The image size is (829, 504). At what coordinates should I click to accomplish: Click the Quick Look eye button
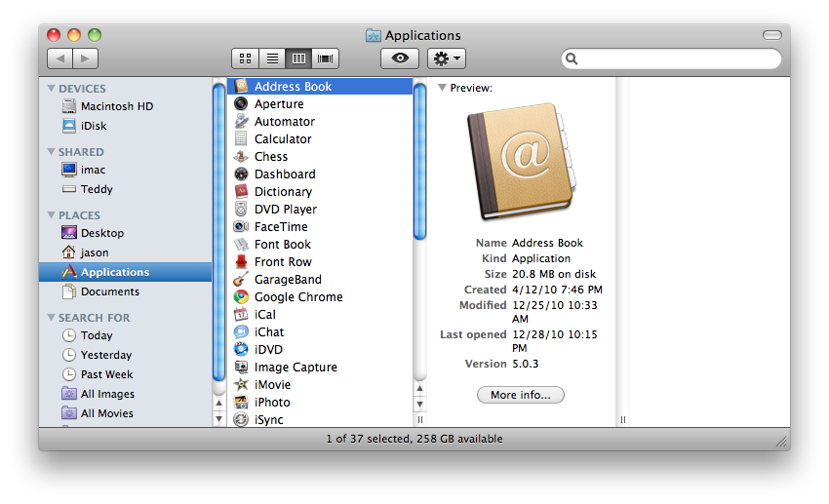pyautogui.click(x=400, y=58)
